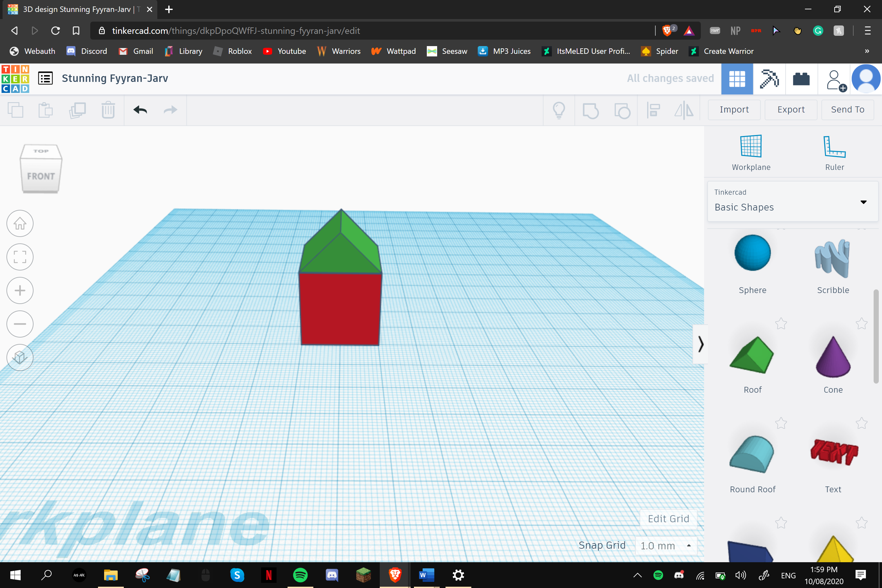
Task: Expand the bookmarks overflow chevron
Action: (867, 51)
